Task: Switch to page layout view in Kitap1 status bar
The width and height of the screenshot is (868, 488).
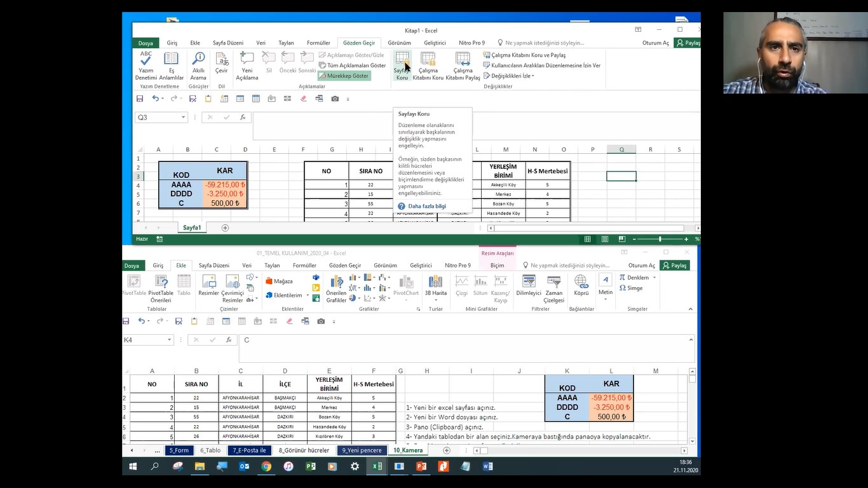Action: (604, 239)
